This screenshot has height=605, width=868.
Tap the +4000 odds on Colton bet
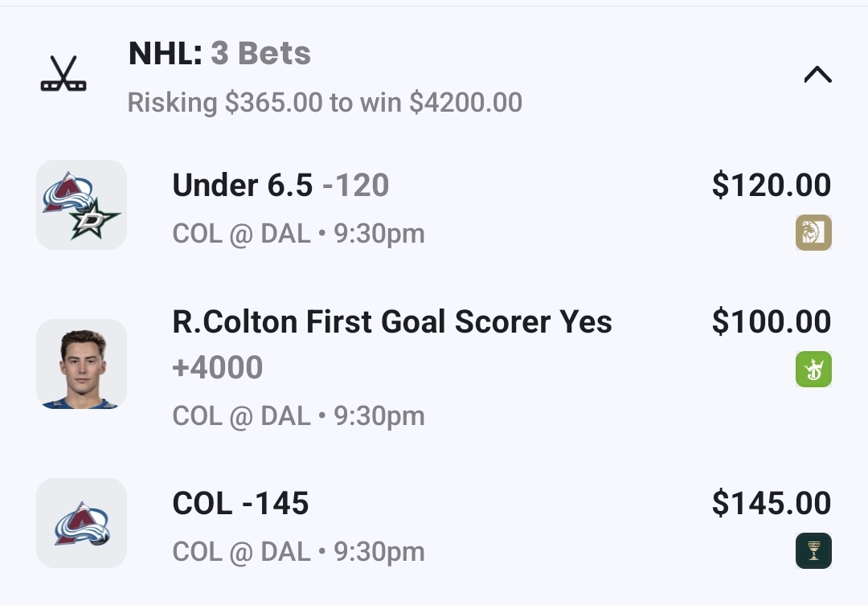point(218,368)
